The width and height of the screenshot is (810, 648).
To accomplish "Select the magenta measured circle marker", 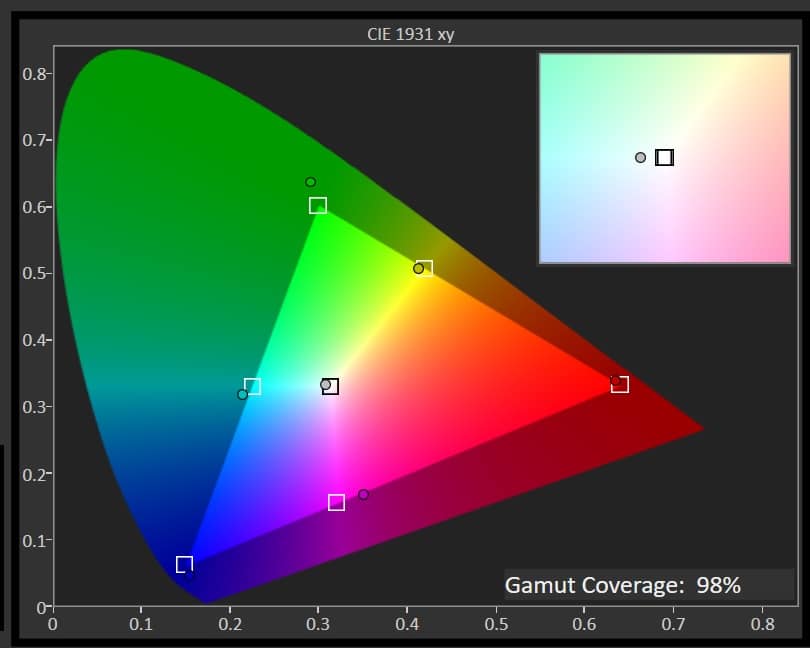I will click(x=363, y=495).
